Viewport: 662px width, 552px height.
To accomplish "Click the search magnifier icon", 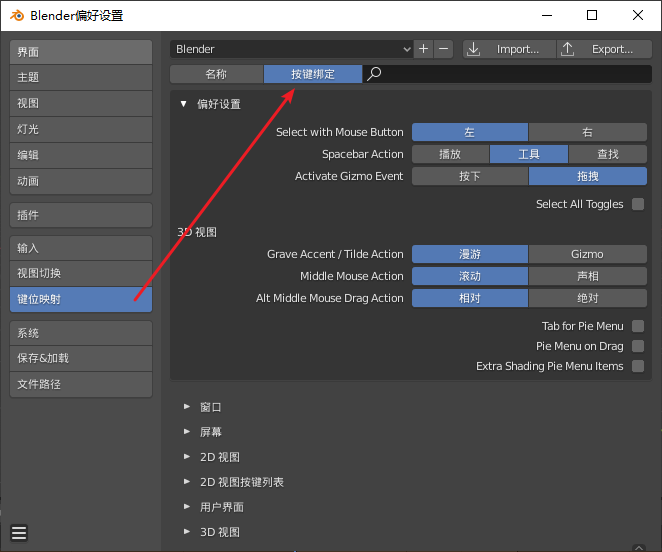I will [x=374, y=74].
